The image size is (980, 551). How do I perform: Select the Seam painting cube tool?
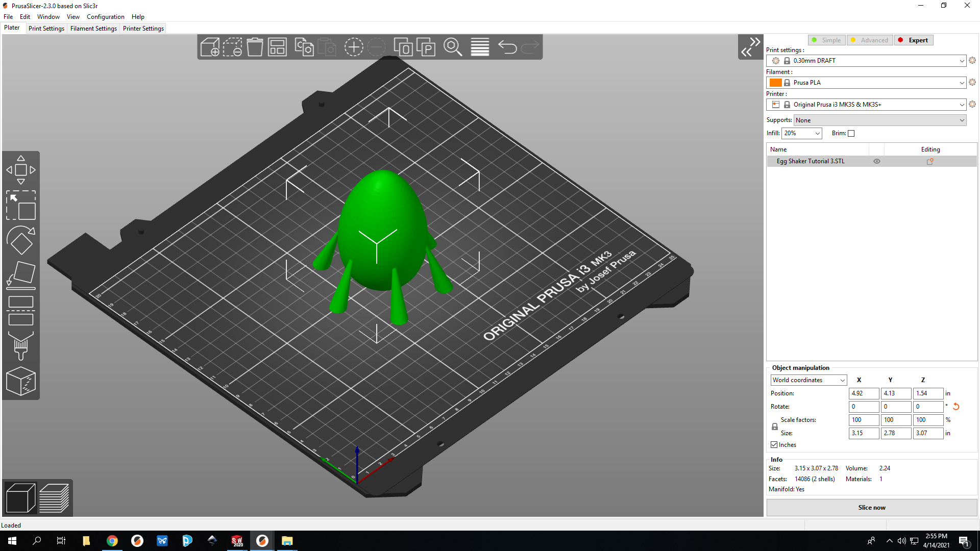pyautogui.click(x=21, y=381)
